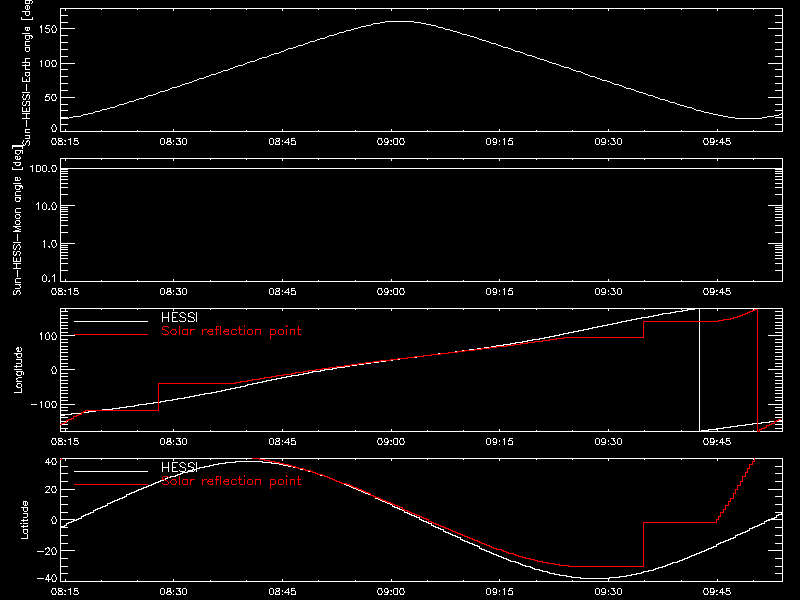Click the Sun-HESSI-Earth angle axis label
800x600 pixels.
pos(27,71)
